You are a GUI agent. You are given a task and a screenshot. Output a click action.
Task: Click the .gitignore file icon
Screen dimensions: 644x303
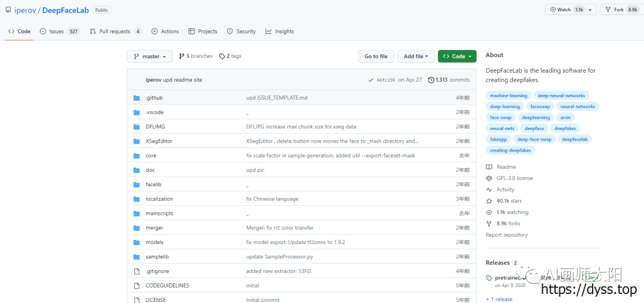(x=137, y=271)
